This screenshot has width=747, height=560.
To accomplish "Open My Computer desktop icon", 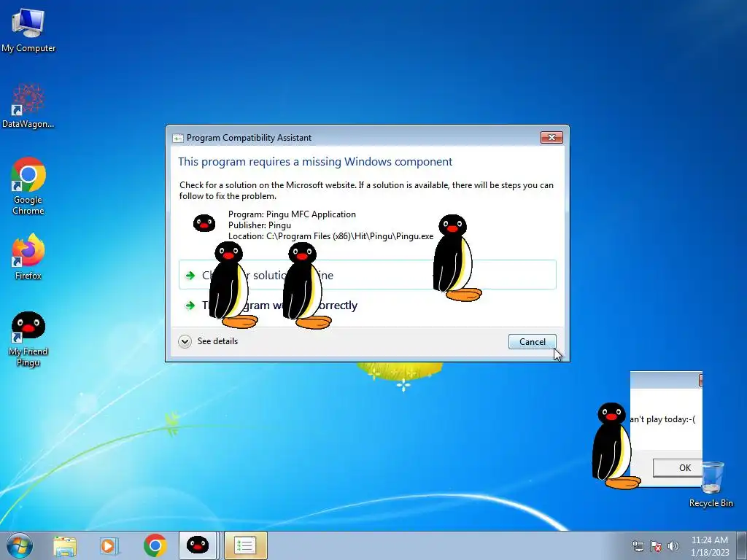I will [28, 29].
